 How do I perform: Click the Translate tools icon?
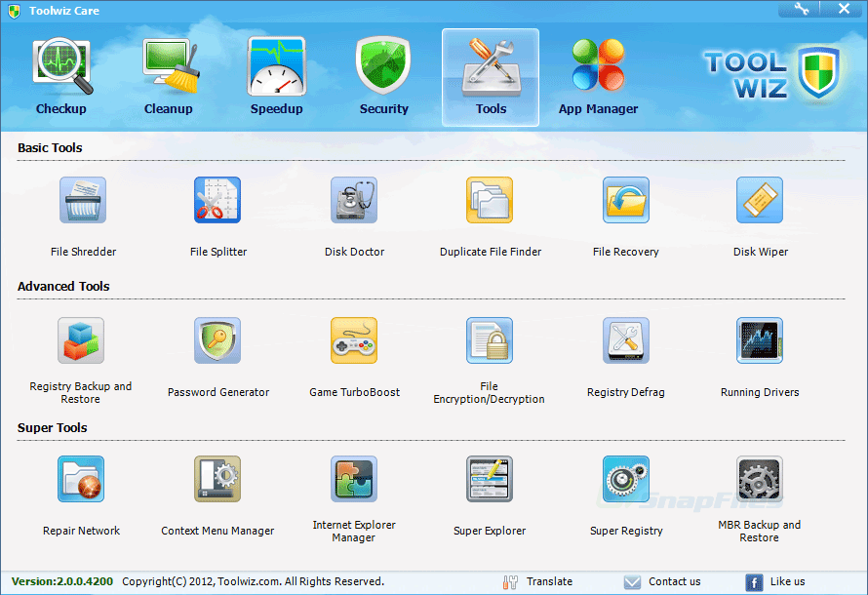tap(510, 581)
